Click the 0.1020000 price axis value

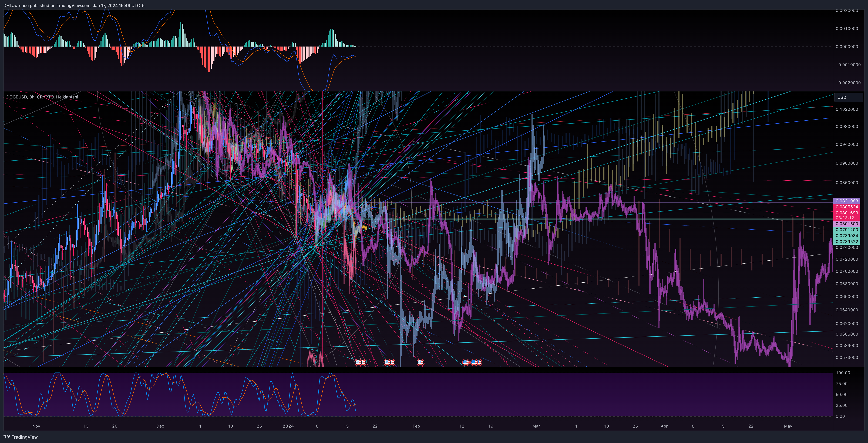tap(847, 109)
